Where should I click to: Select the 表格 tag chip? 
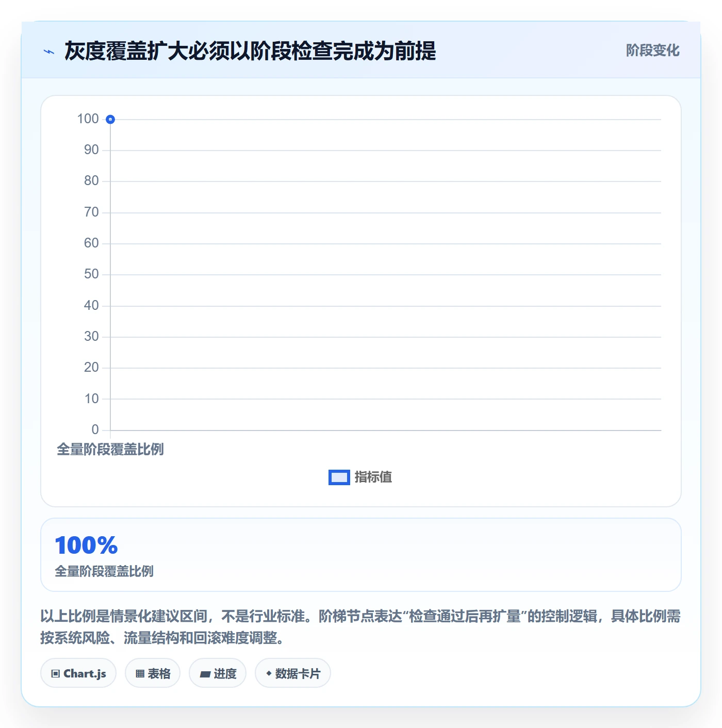pos(153,673)
